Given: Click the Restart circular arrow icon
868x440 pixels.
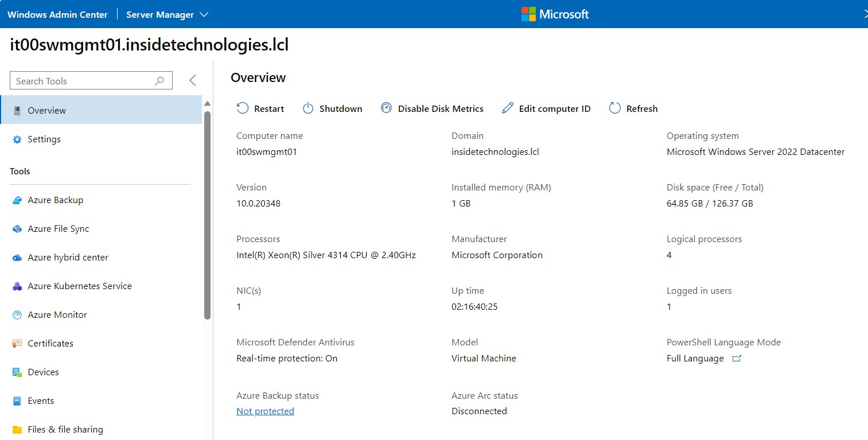Looking at the screenshot, I should [x=243, y=108].
